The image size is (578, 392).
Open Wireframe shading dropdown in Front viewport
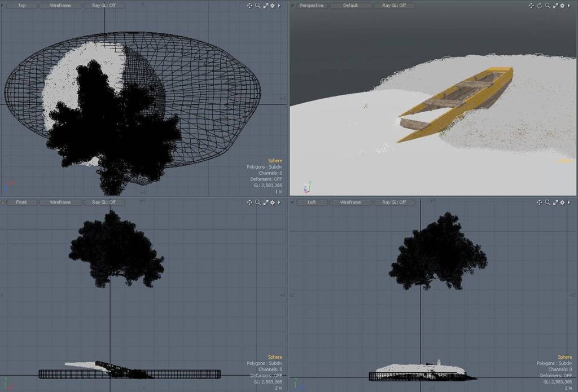click(x=60, y=202)
